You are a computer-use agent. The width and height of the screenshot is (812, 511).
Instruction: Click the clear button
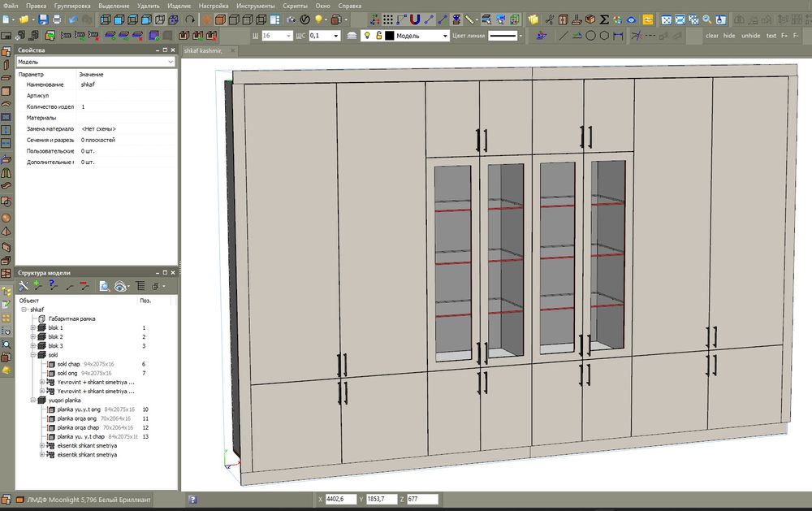click(712, 36)
